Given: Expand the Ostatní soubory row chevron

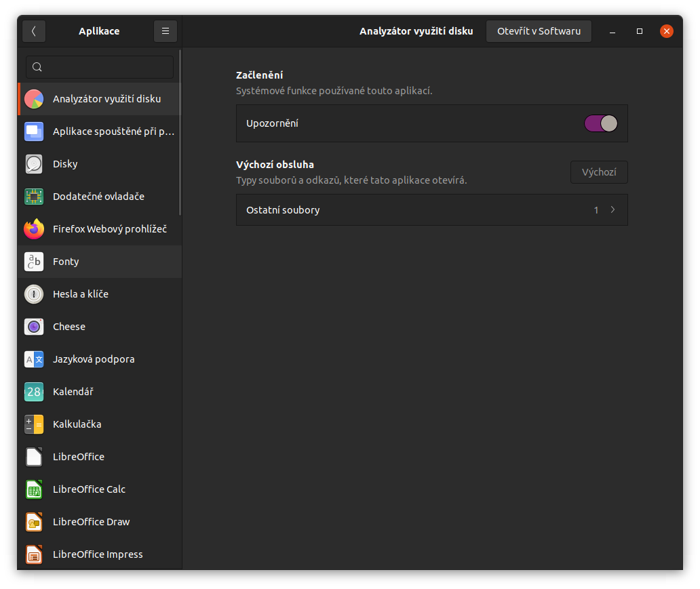Looking at the screenshot, I should pyautogui.click(x=612, y=210).
